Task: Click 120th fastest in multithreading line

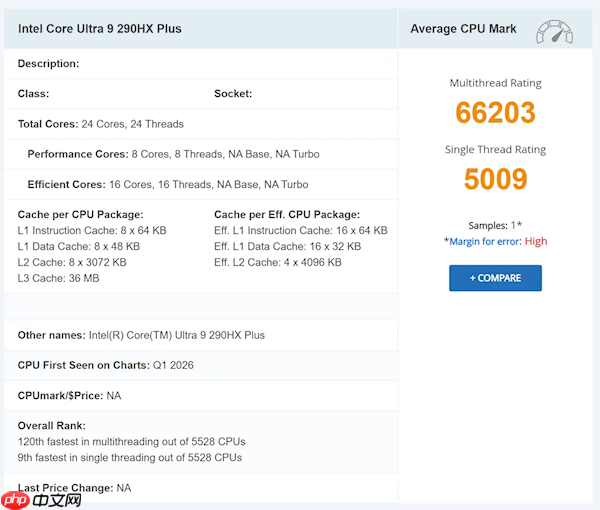Action: click(x=132, y=442)
